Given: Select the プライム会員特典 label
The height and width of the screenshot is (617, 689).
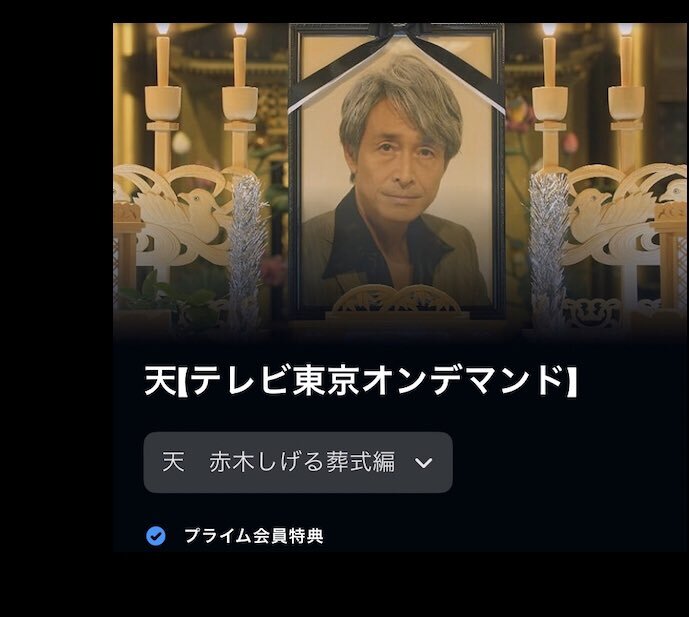Looking at the screenshot, I should pyautogui.click(x=254, y=536).
